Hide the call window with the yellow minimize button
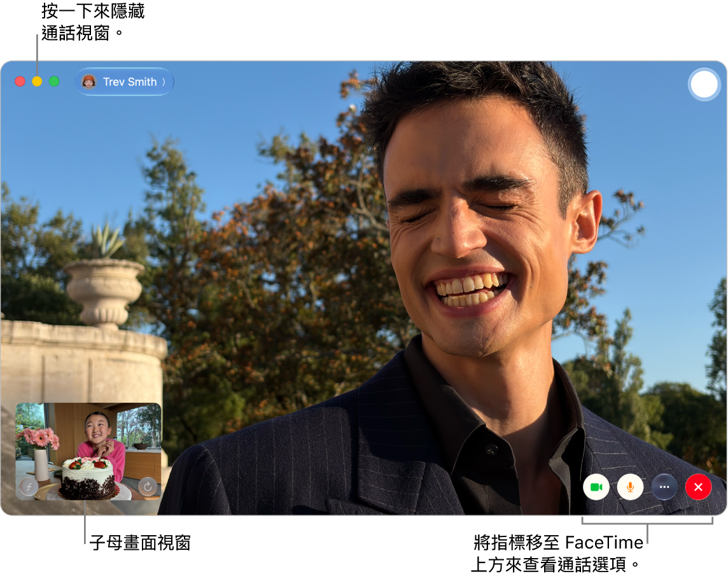728x574 pixels. tap(37, 81)
